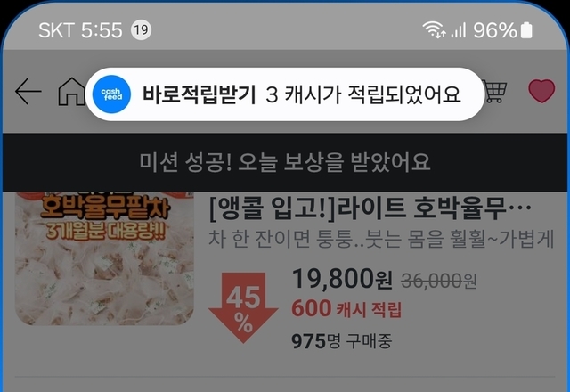Image resolution: width=570 pixels, height=392 pixels.
Task: Go to home via house icon
Action: pyautogui.click(x=72, y=92)
